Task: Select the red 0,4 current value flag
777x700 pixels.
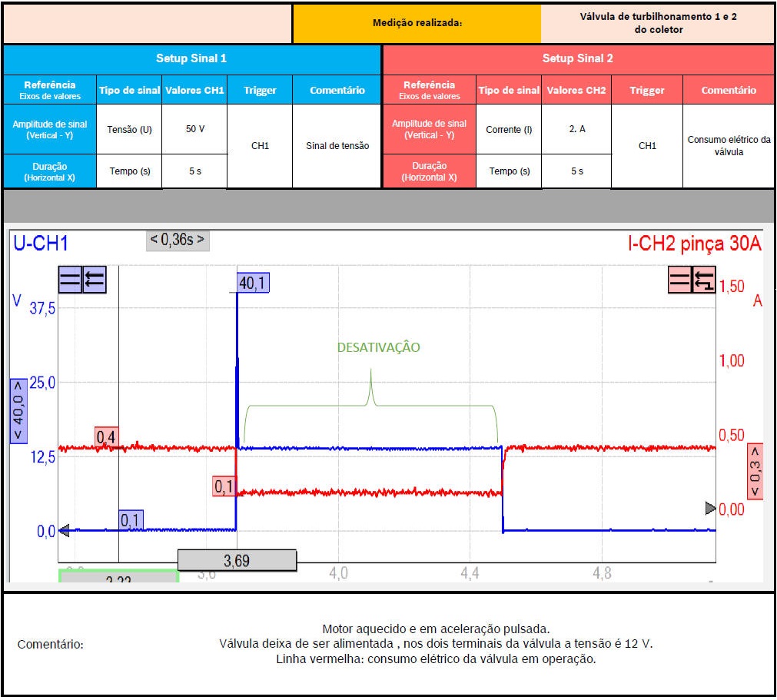Action: (x=106, y=436)
